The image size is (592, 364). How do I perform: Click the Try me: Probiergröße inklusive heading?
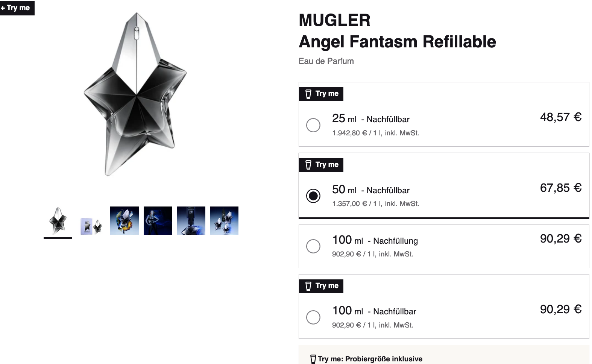pyautogui.click(x=370, y=359)
